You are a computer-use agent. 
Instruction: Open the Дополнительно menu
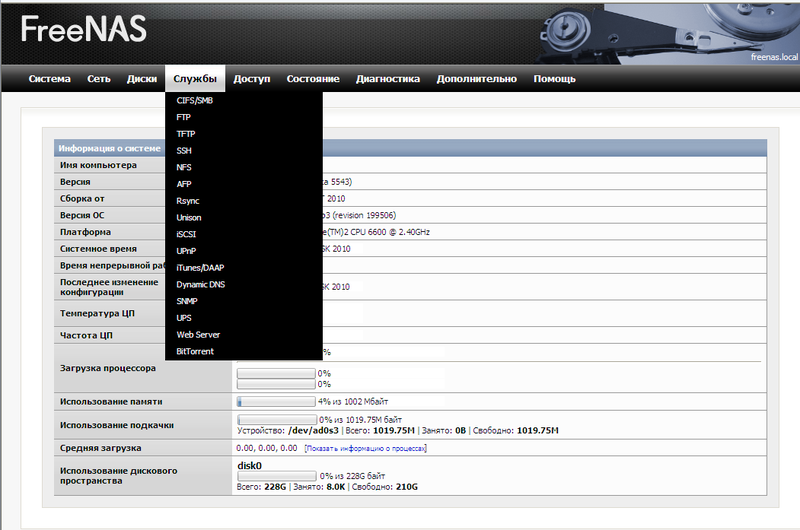pyautogui.click(x=477, y=79)
